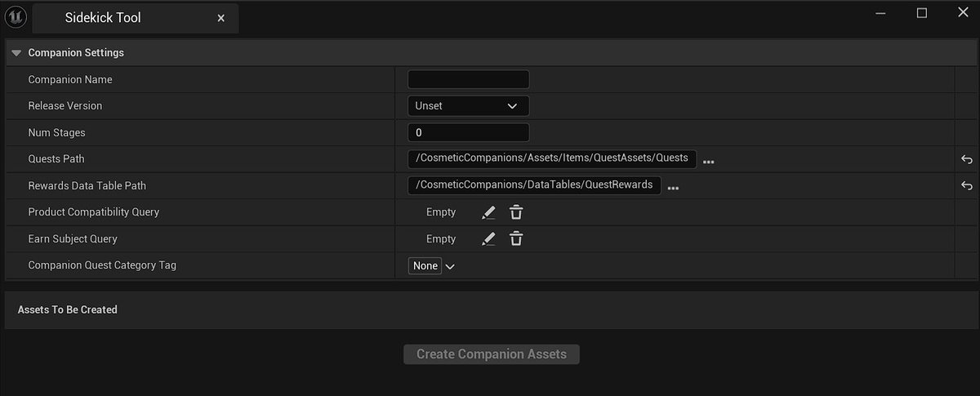980x396 pixels.
Task: Reset Rewards Data Table Path to default
Action: tap(967, 185)
